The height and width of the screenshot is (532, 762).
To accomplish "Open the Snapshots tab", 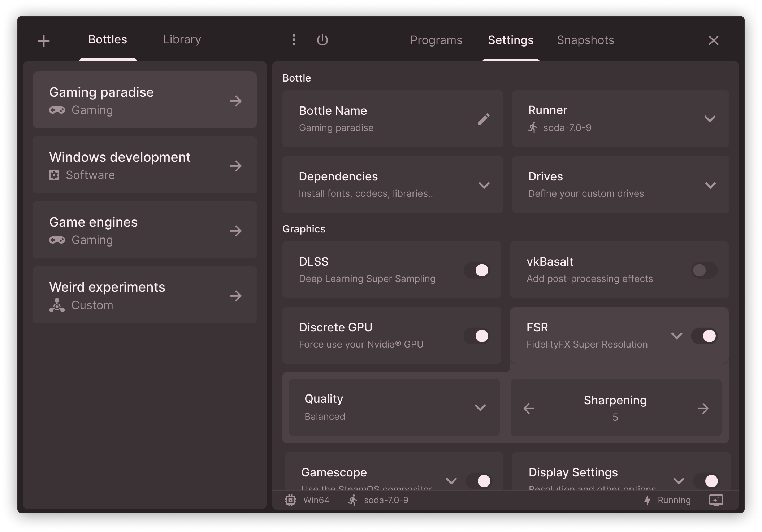I will click(585, 40).
